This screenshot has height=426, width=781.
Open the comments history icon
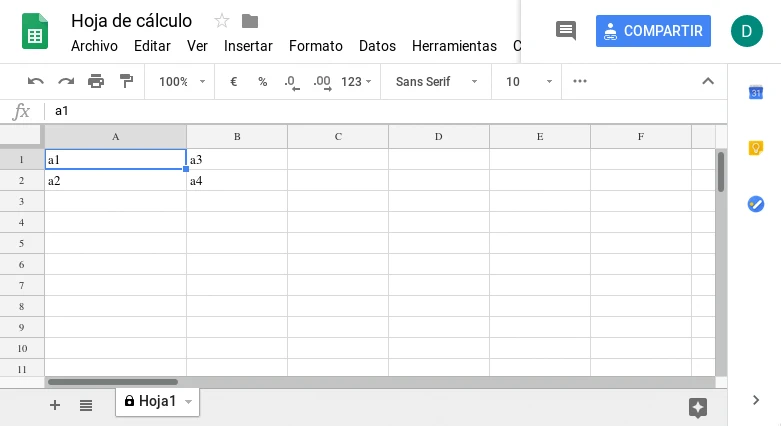point(566,31)
